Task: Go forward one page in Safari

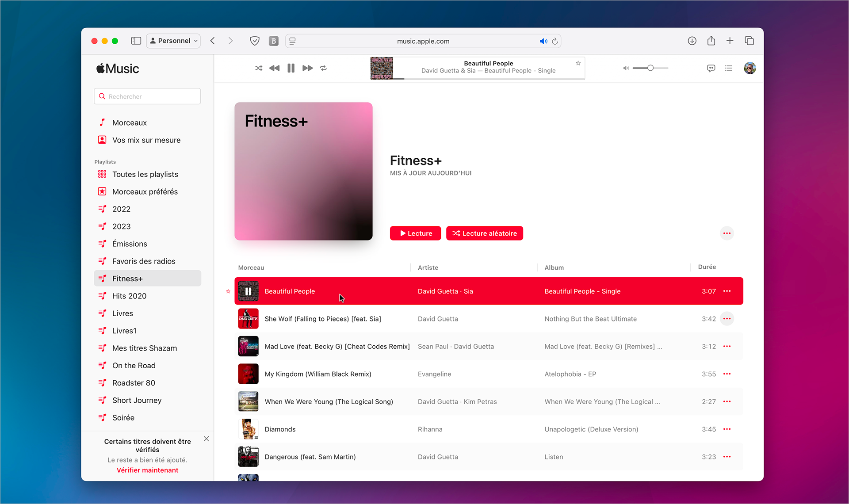Action: point(230,41)
